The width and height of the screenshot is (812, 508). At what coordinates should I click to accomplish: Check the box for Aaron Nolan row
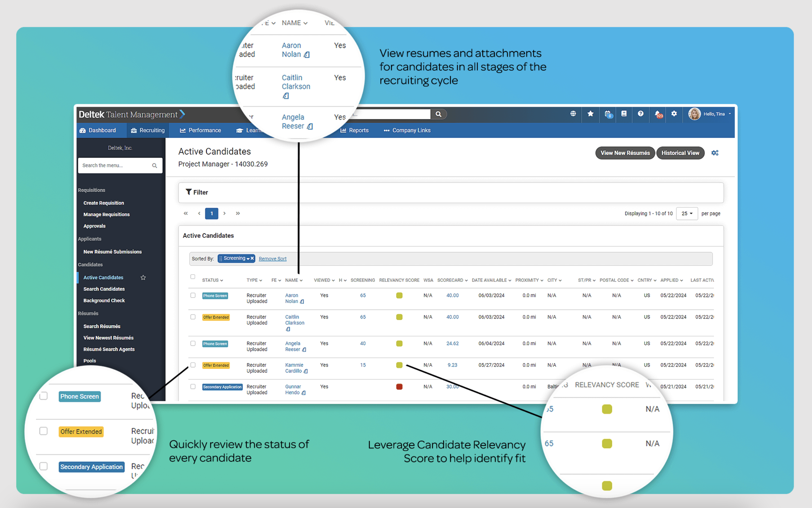[x=193, y=295]
